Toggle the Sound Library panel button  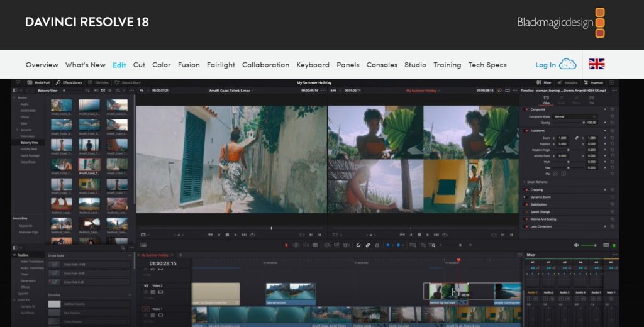(x=128, y=82)
